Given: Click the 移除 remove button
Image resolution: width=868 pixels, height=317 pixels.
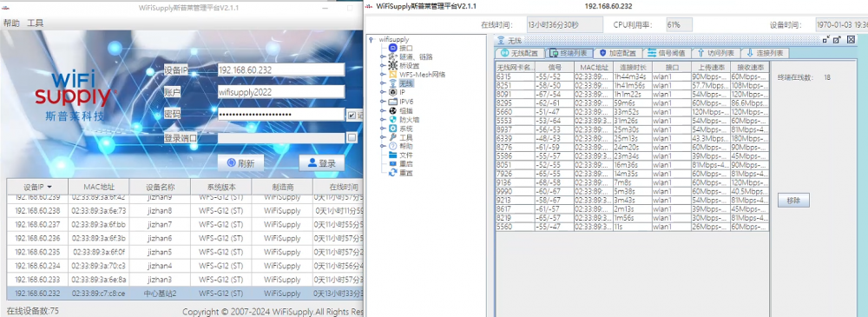Looking at the screenshot, I should [793, 201].
